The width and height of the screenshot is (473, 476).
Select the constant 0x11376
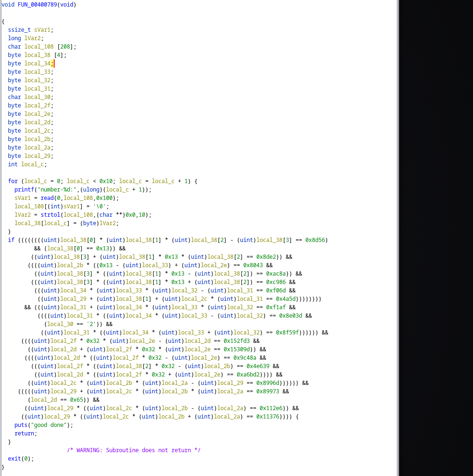[x=268, y=417]
